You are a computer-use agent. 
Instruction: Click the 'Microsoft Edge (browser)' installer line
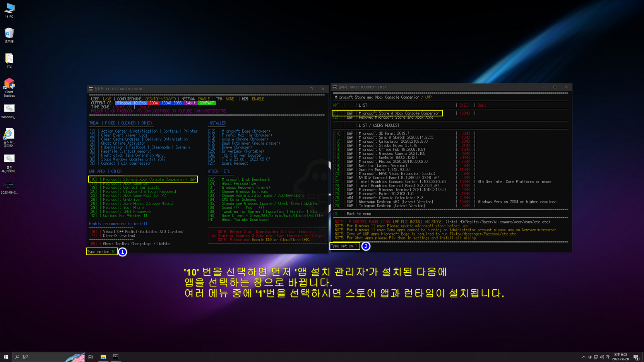pos(239,131)
